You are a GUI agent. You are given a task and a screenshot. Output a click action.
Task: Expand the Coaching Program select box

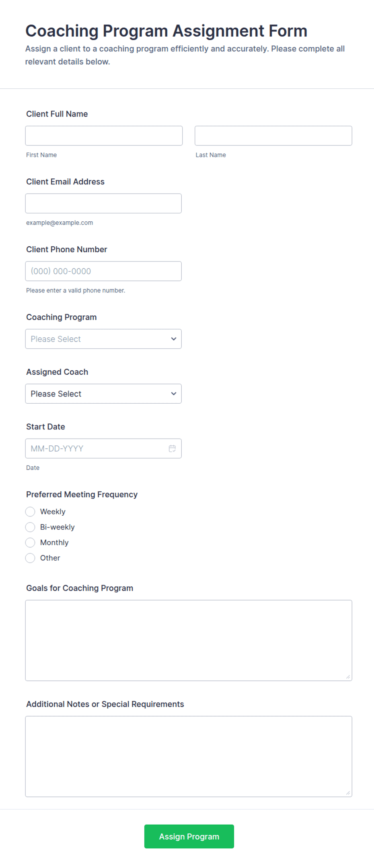tap(103, 339)
